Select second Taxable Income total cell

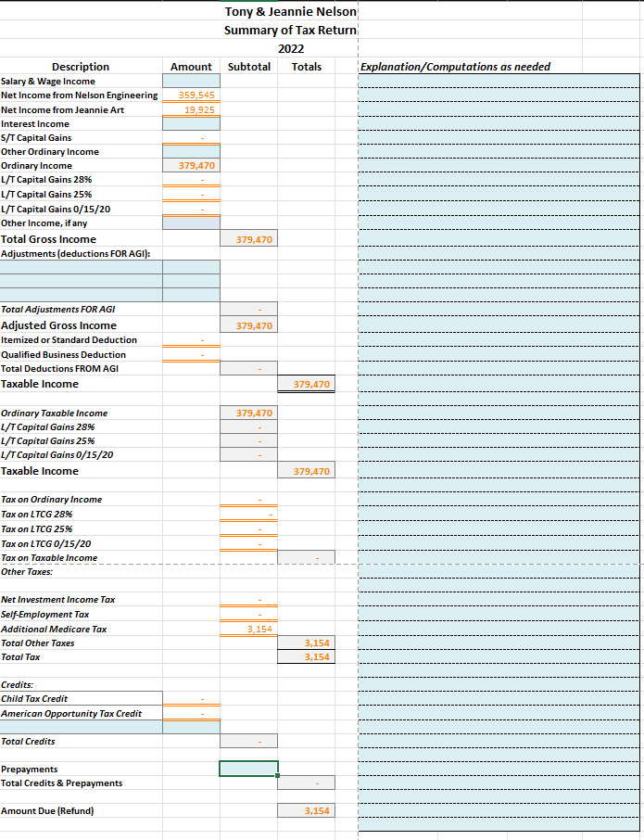point(306,471)
